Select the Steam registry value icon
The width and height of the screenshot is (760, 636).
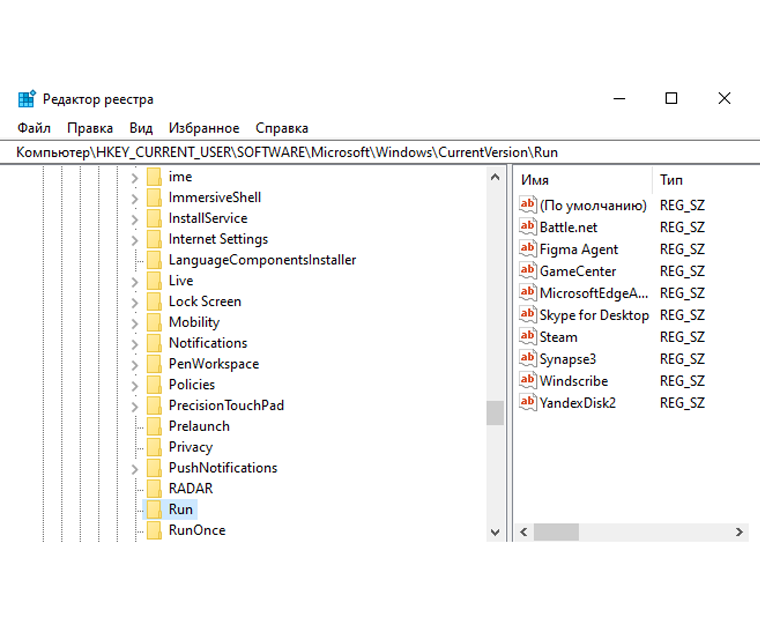click(528, 336)
